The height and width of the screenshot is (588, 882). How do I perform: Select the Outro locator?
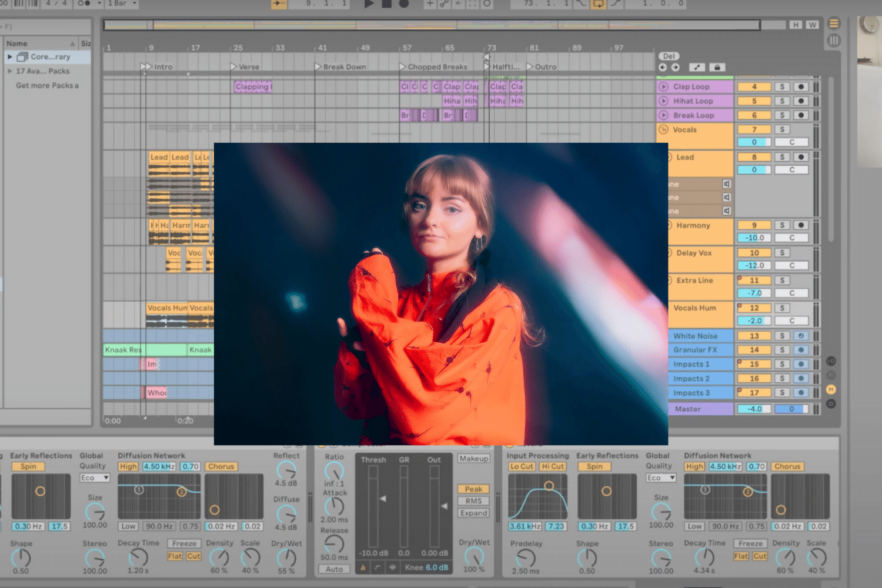pos(542,67)
